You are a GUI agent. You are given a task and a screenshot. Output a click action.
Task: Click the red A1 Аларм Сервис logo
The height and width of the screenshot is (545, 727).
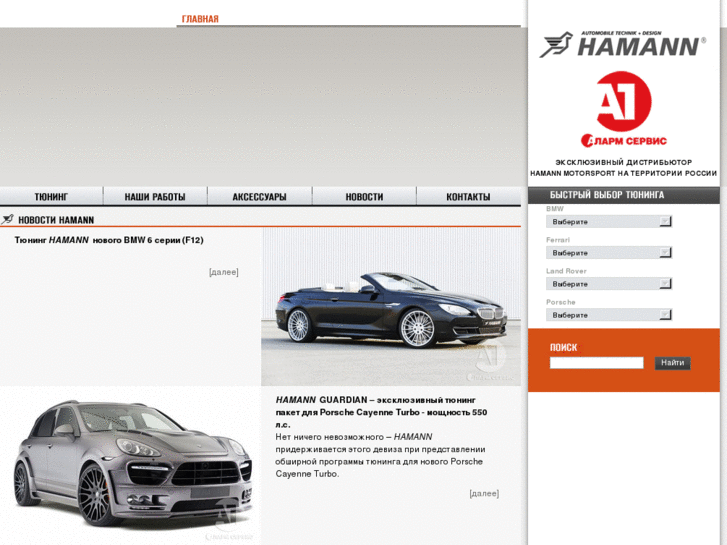pyautogui.click(x=624, y=109)
